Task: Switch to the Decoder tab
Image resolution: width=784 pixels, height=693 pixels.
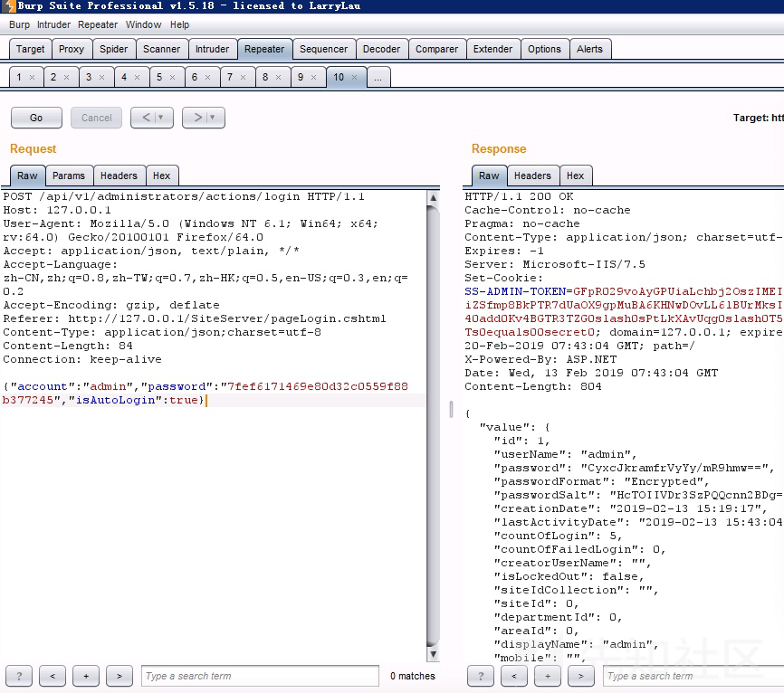Action: click(x=381, y=49)
